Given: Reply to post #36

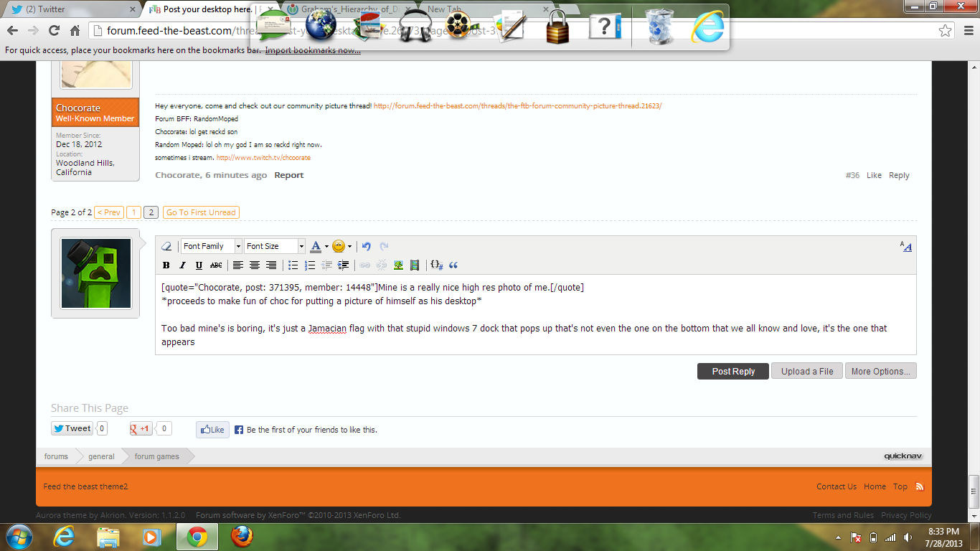Looking at the screenshot, I should pyautogui.click(x=899, y=175).
